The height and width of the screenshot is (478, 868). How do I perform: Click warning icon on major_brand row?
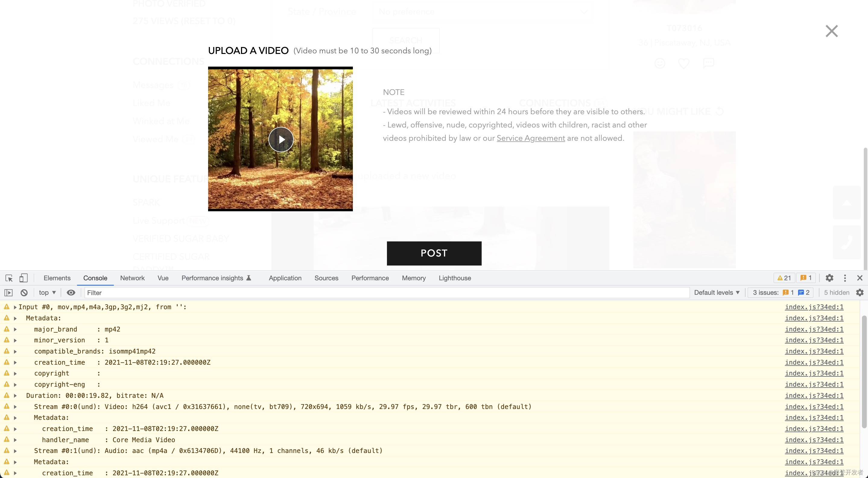click(x=6, y=329)
